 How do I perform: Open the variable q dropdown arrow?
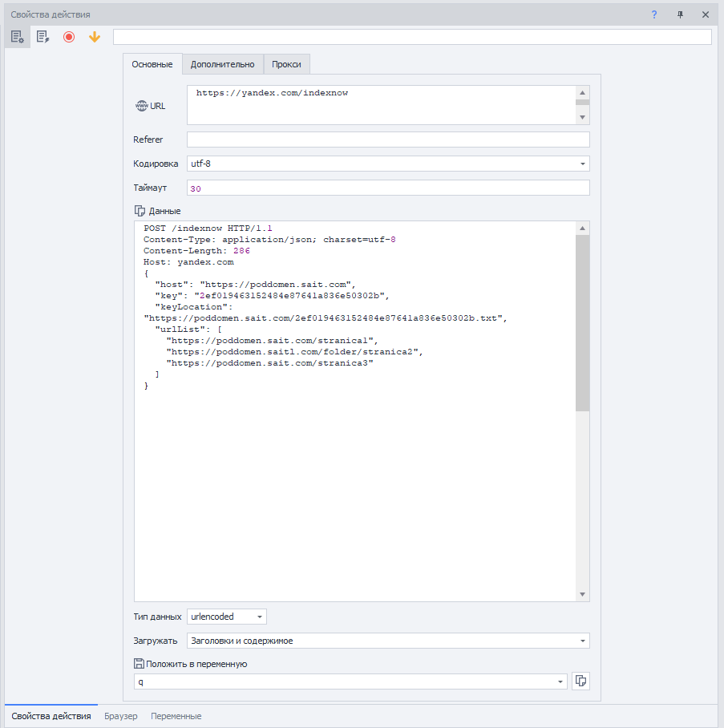pyautogui.click(x=560, y=681)
